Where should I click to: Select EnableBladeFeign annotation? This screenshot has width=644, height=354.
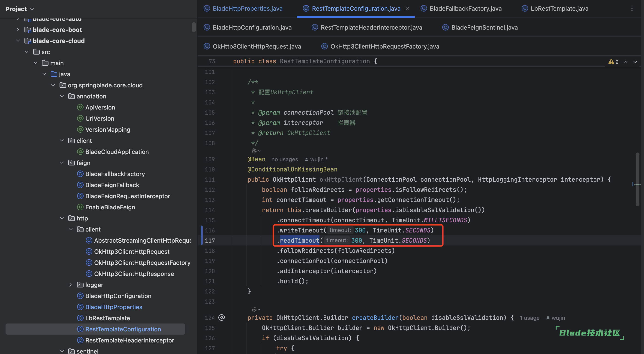pyautogui.click(x=106, y=207)
